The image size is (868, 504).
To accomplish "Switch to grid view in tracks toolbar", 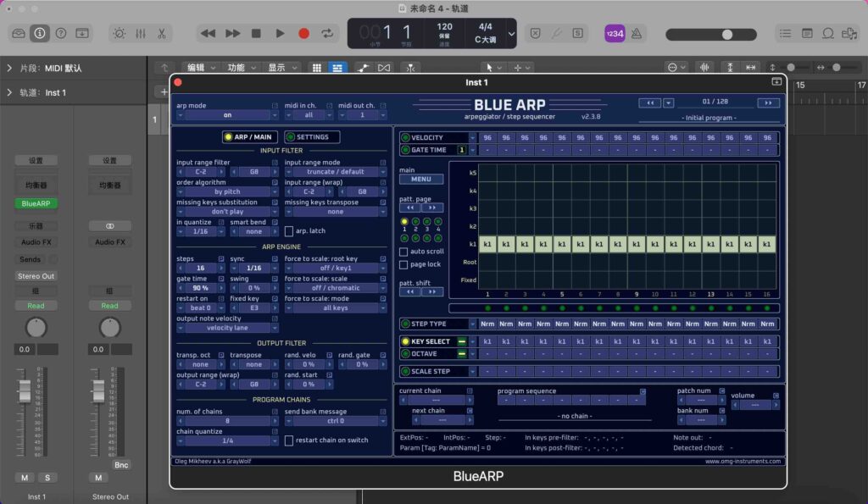I will [x=317, y=68].
